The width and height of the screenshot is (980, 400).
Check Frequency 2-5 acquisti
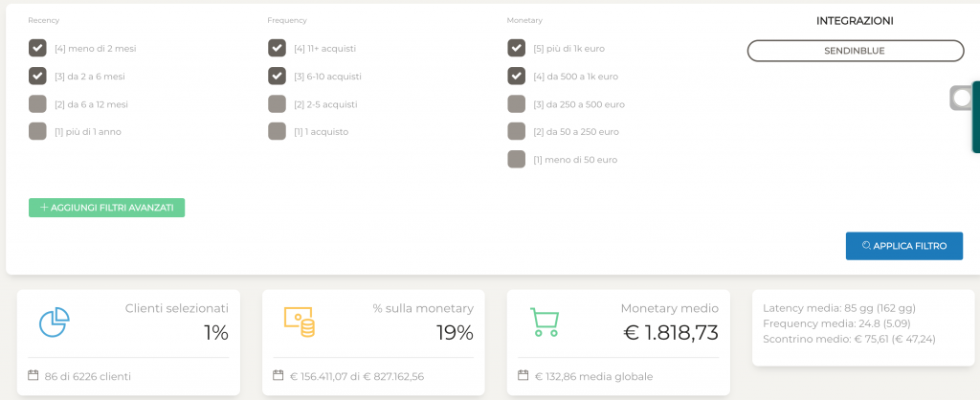[x=277, y=103]
